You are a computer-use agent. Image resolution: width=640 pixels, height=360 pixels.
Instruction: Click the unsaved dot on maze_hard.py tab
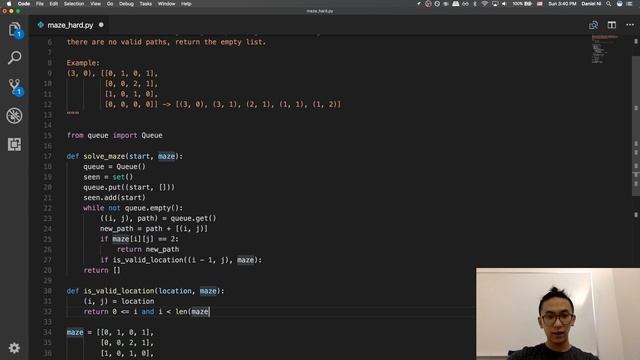coord(101,25)
